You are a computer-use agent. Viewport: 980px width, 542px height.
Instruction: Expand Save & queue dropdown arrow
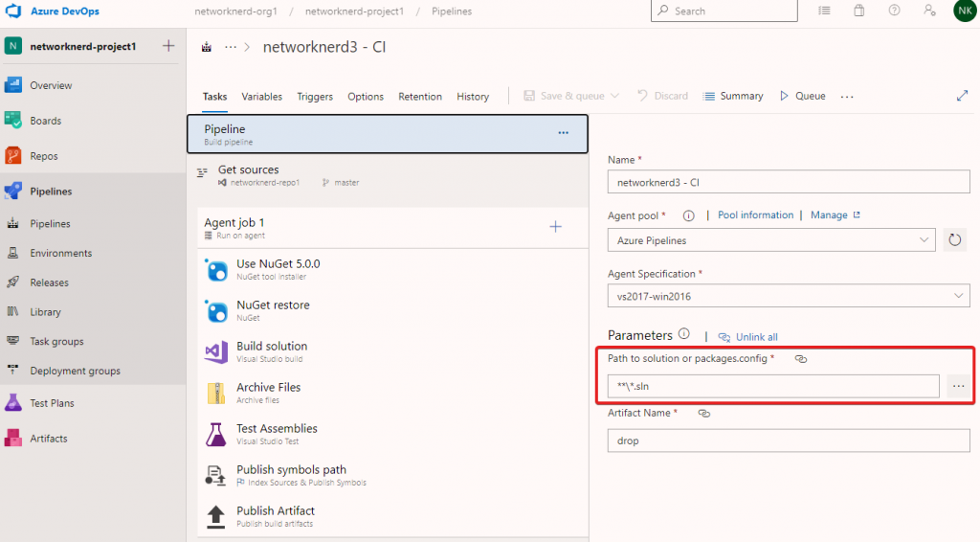tap(615, 96)
